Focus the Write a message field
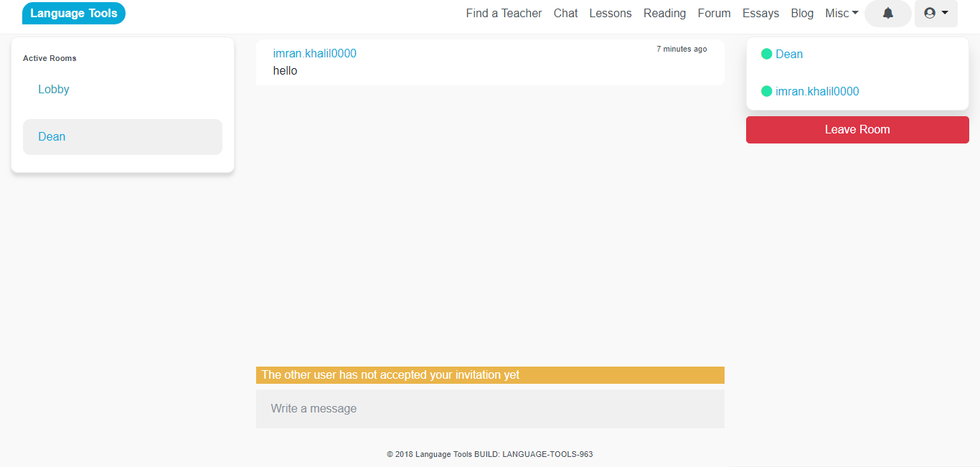This screenshot has height=467, width=980. tap(490, 409)
